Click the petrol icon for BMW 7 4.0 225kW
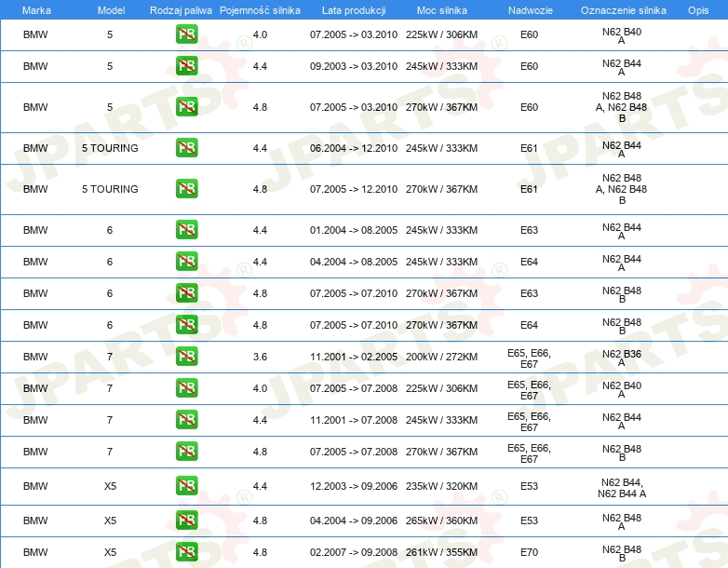 186,388
